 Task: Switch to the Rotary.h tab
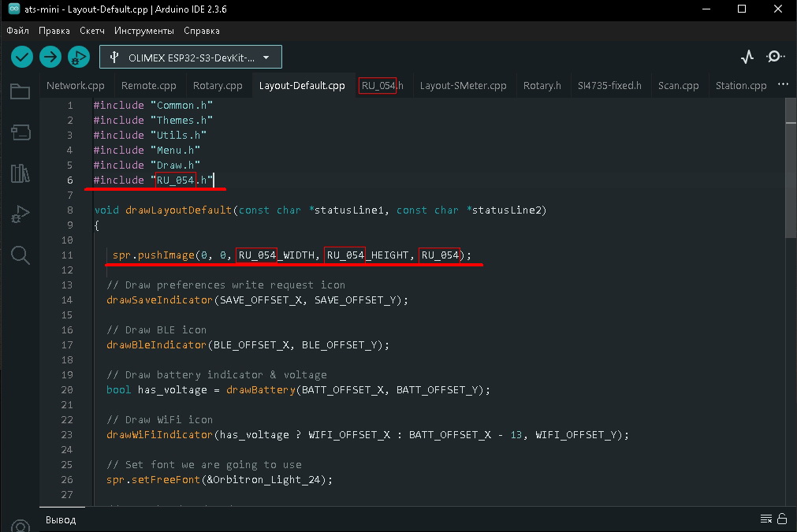tap(542, 85)
